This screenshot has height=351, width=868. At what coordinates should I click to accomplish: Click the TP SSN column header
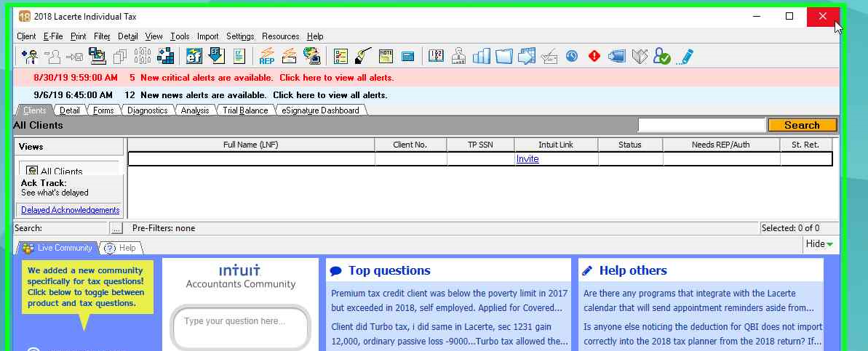[x=480, y=145]
